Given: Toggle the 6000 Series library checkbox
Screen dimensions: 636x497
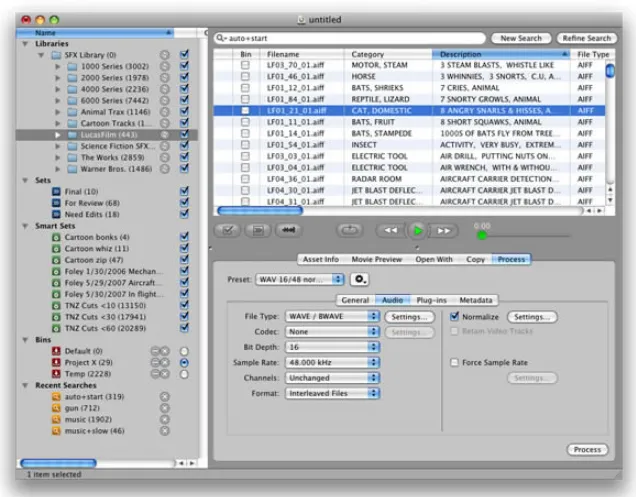Looking at the screenshot, I should 184,100.
